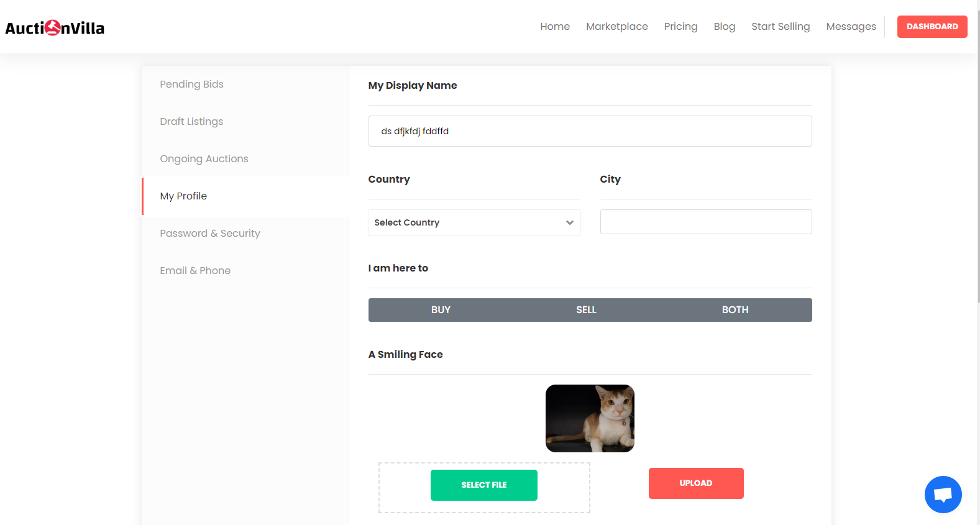Open Marketplace page
This screenshot has height=525, width=980.
click(617, 27)
